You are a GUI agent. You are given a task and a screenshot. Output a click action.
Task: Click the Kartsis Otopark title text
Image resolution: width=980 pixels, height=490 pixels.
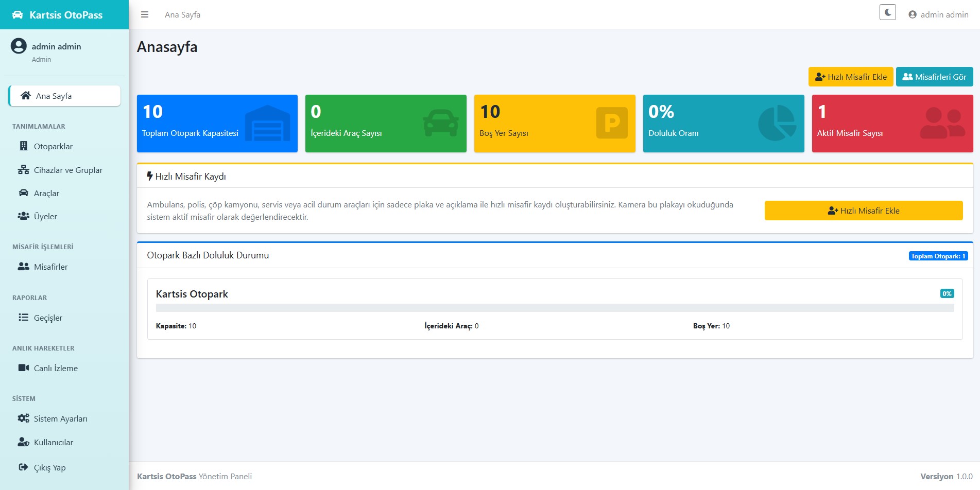(192, 294)
